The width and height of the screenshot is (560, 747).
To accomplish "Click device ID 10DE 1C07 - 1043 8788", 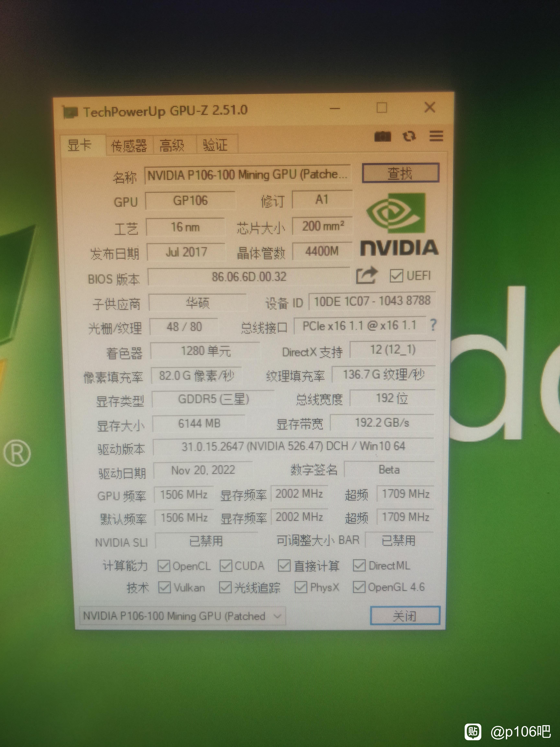I will coord(372,301).
